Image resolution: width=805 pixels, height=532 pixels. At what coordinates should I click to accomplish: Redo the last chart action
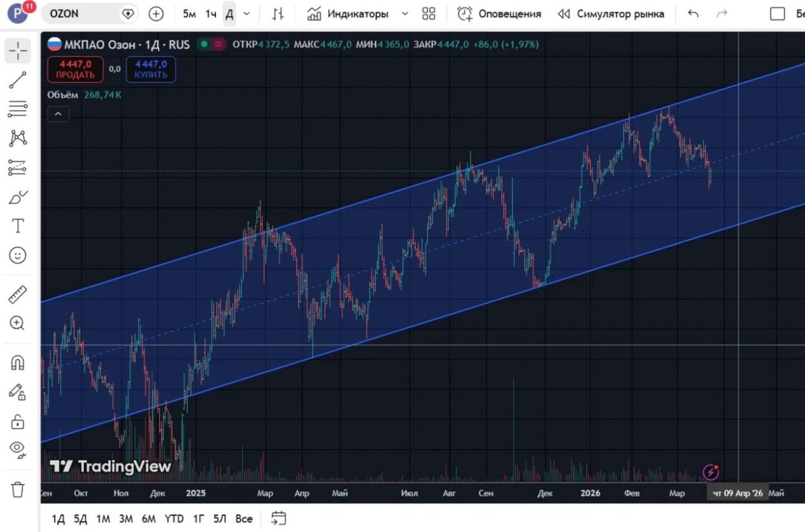coord(722,13)
